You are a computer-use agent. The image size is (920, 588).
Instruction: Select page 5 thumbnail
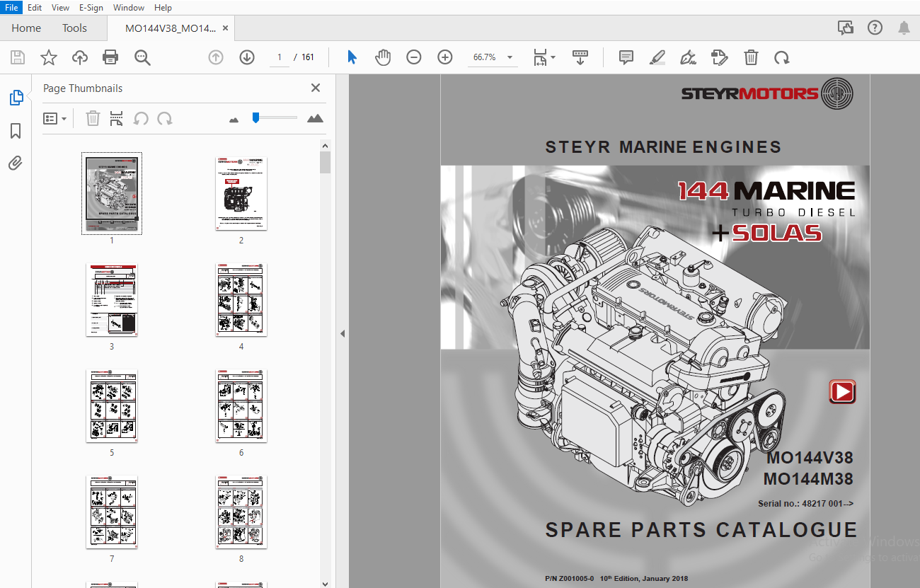coord(112,406)
